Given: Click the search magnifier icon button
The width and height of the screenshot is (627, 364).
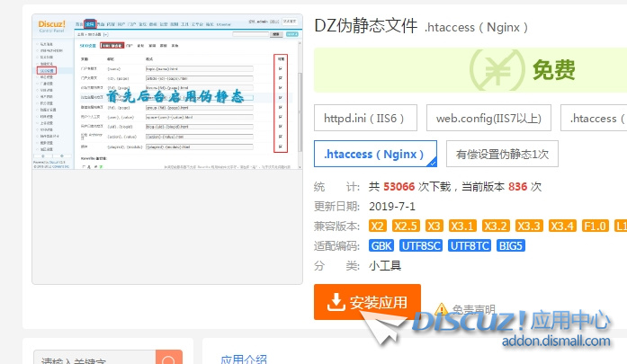Looking at the screenshot, I should point(169,358).
